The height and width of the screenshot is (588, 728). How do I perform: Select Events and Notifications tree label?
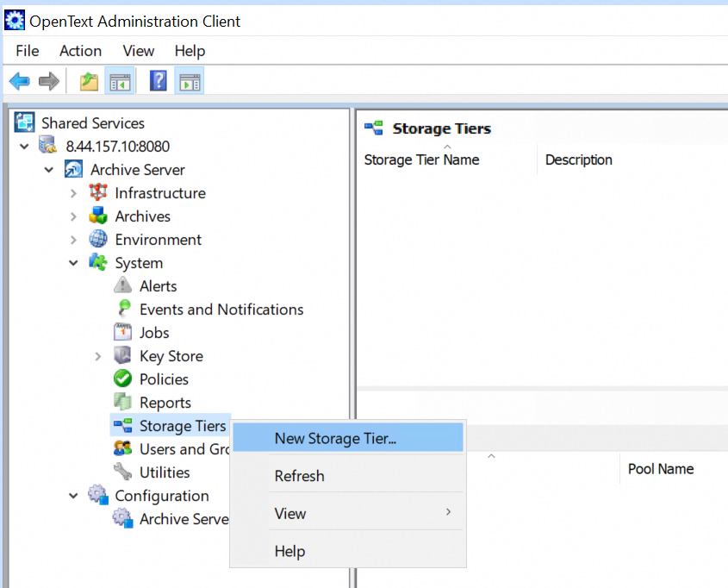click(221, 309)
